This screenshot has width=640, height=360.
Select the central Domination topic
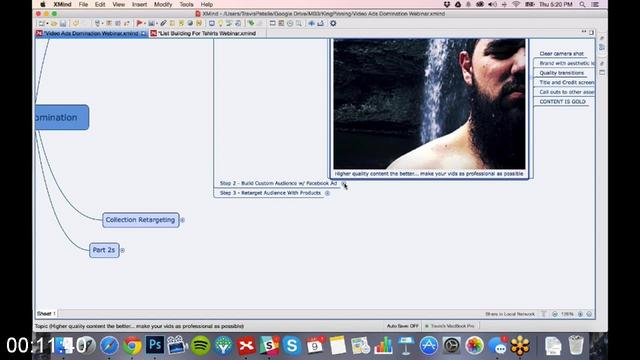point(62,118)
